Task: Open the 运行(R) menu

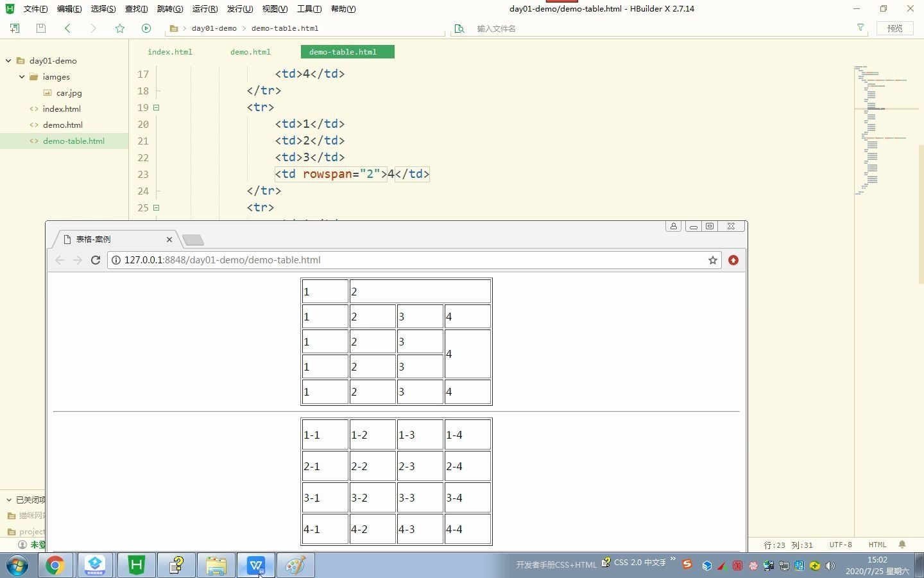Action: (205, 9)
